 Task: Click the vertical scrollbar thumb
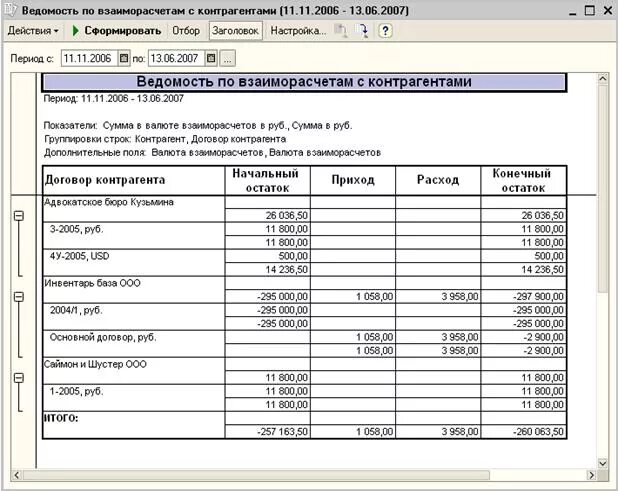coord(603,189)
